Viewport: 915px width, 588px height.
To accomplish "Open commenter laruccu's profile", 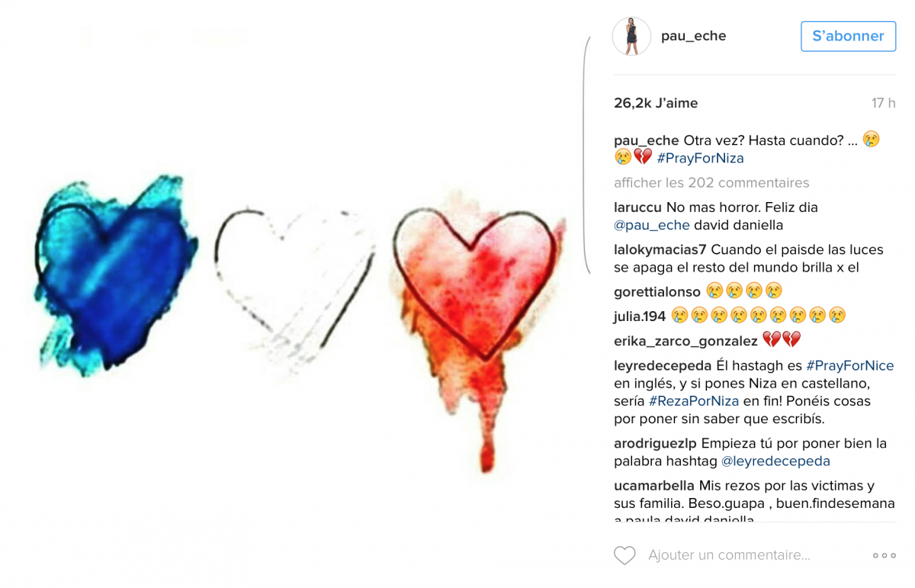I will 637,207.
